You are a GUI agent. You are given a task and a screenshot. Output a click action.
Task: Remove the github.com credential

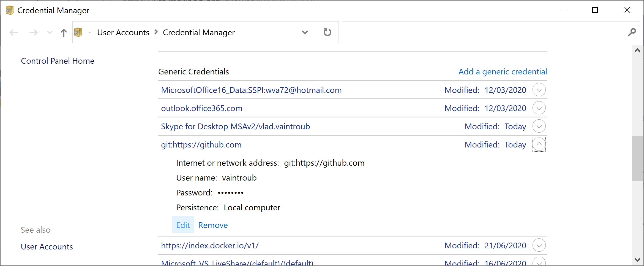(x=213, y=225)
